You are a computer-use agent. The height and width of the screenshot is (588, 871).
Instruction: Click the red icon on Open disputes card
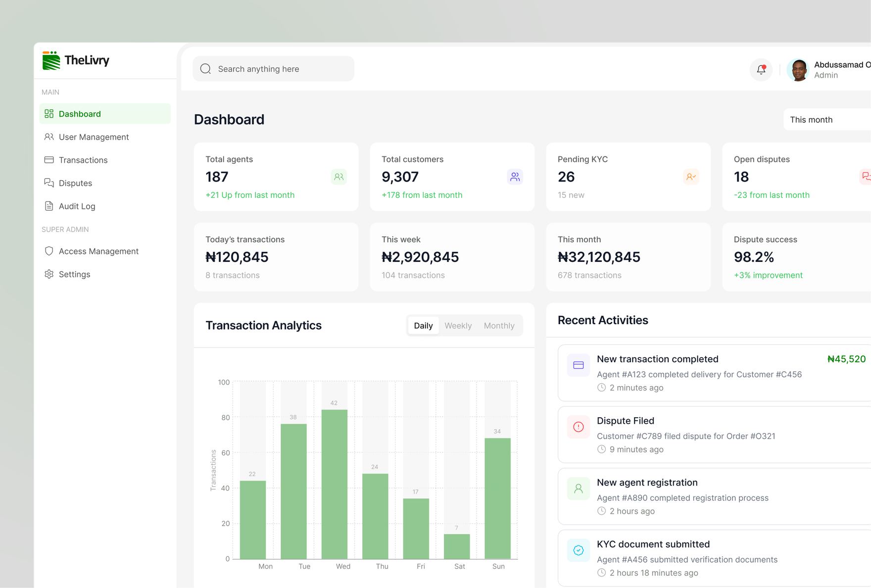(866, 177)
